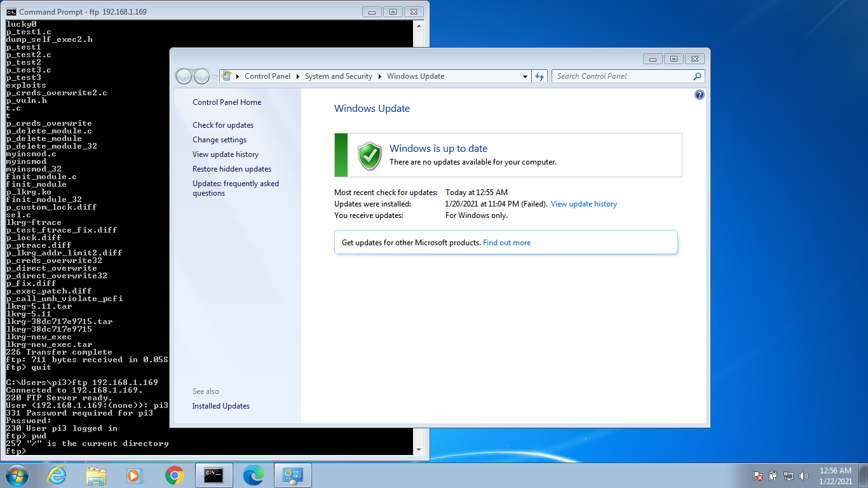Click the For Windows only text
868x488 pixels.
coord(477,215)
